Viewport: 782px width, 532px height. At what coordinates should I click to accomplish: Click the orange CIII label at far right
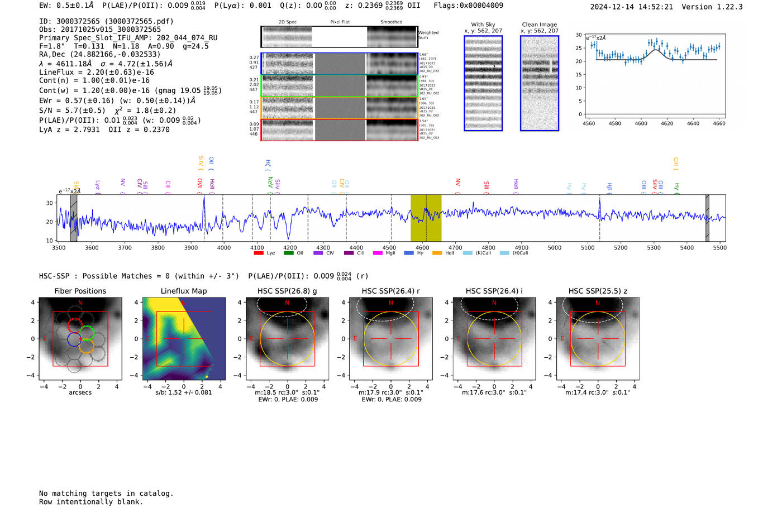pos(676,163)
